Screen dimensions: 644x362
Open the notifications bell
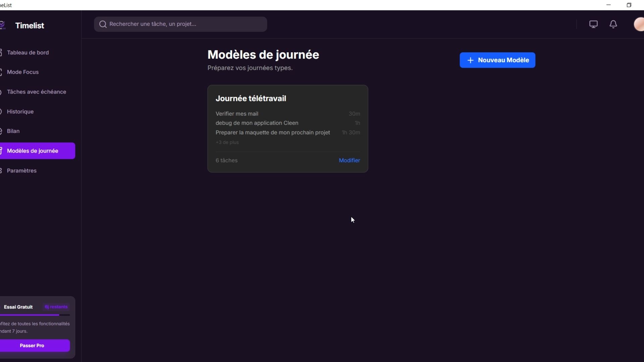click(x=613, y=24)
